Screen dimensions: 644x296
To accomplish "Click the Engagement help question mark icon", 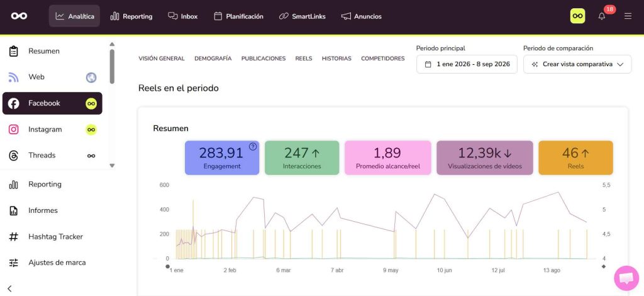I will (x=253, y=146).
